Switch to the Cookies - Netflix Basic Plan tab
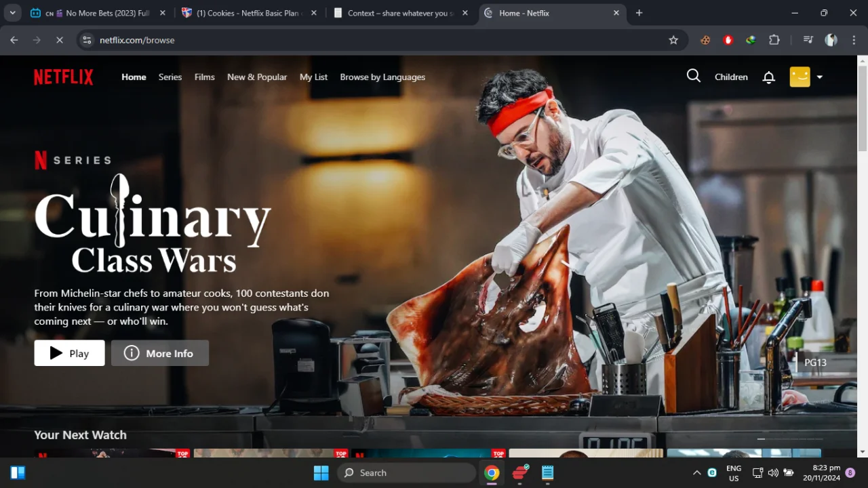 point(249,13)
